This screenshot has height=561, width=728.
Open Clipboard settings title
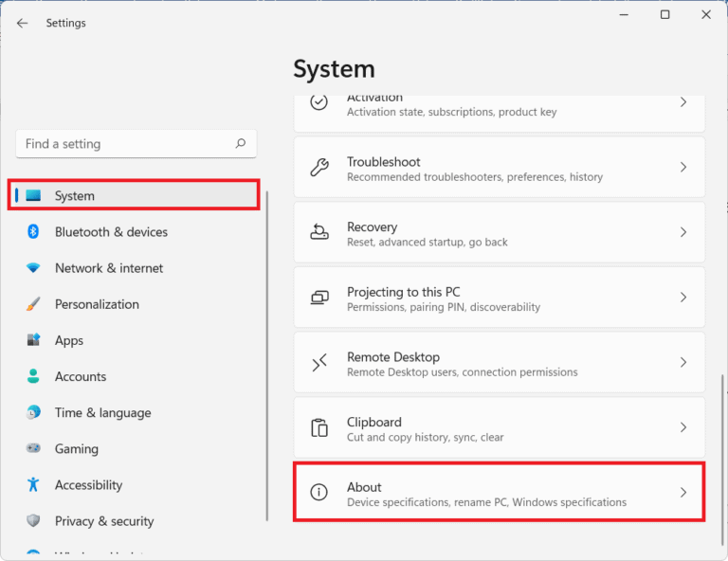[x=374, y=422]
